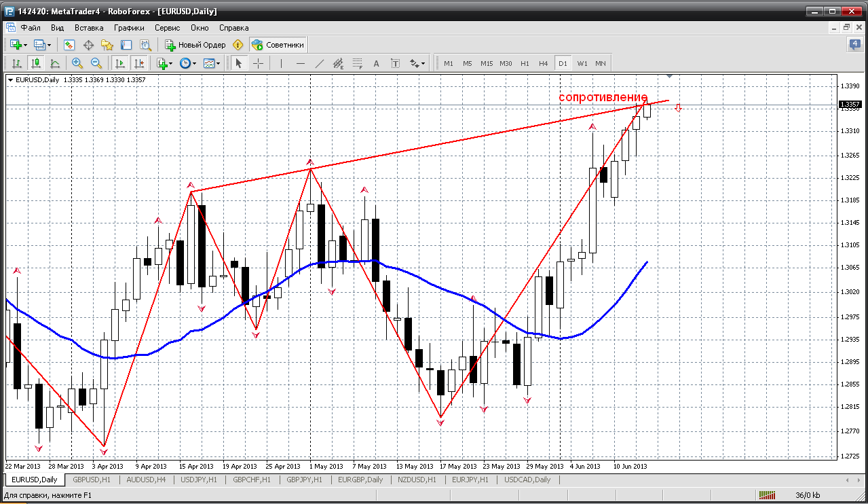Select the arrow cursor tool
The width and height of the screenshot is (868, 504).
pos(238,63)
